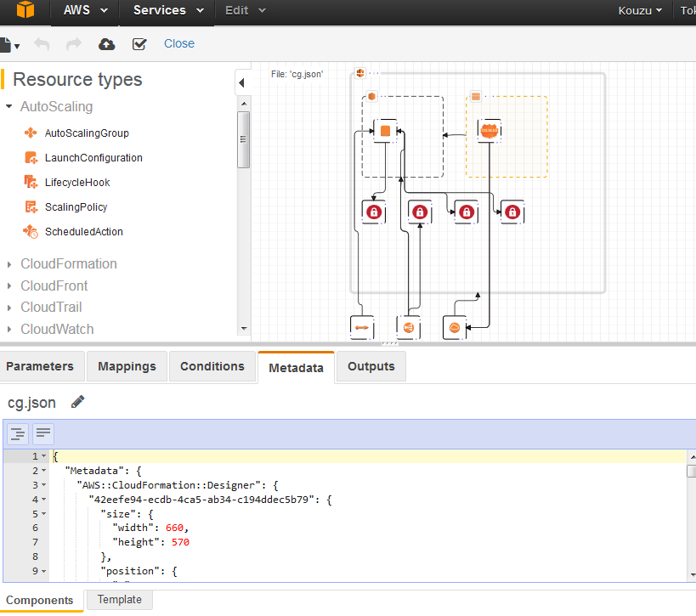The width and height of the screenshot is (696, 616).
Task: Switch to the Outputs tab
Action: pyautogui.click(x=371, y=366)
